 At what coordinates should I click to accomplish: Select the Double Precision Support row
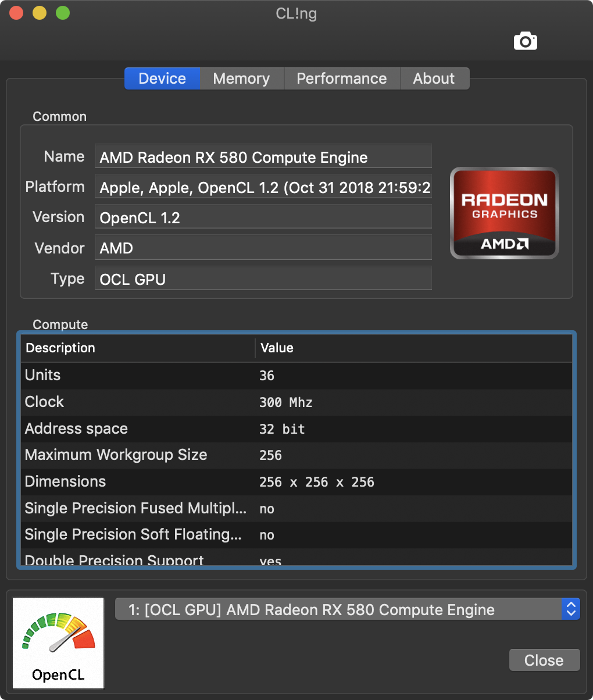[296, 558]
